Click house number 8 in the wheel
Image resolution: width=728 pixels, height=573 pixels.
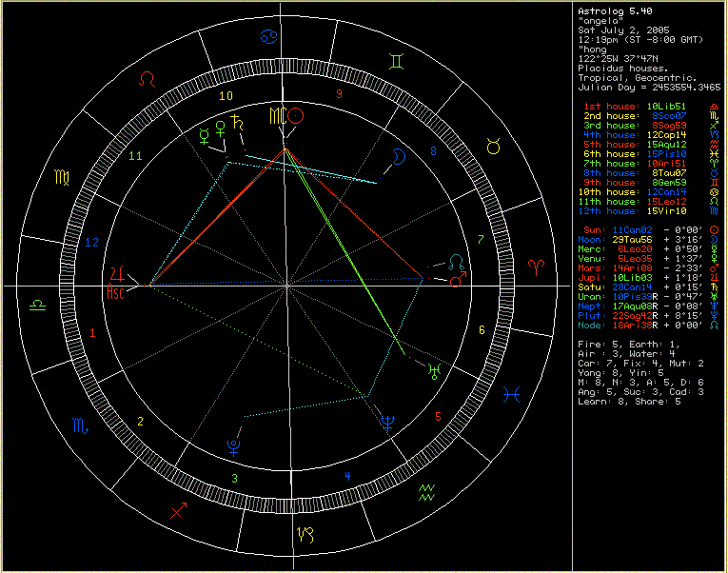tap(433, 151)
